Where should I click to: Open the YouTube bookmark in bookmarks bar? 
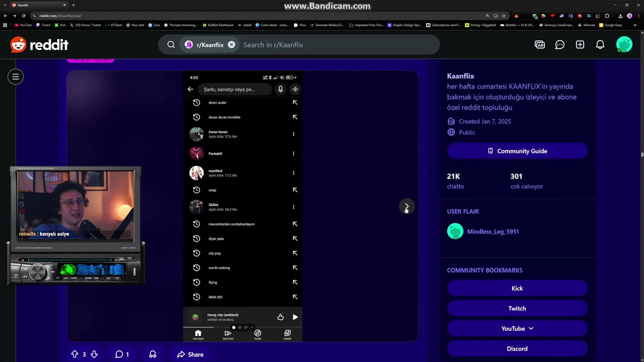(23, 25)
